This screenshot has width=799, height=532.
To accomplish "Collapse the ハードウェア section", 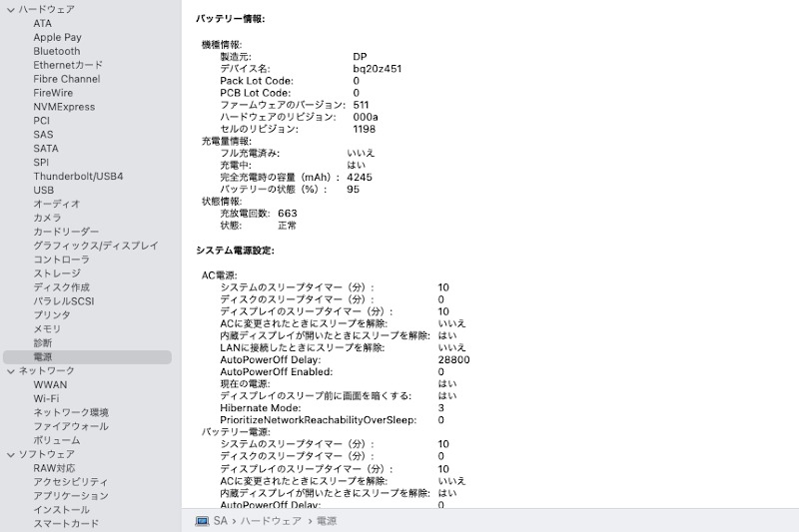I will click(x=10, y=9).
